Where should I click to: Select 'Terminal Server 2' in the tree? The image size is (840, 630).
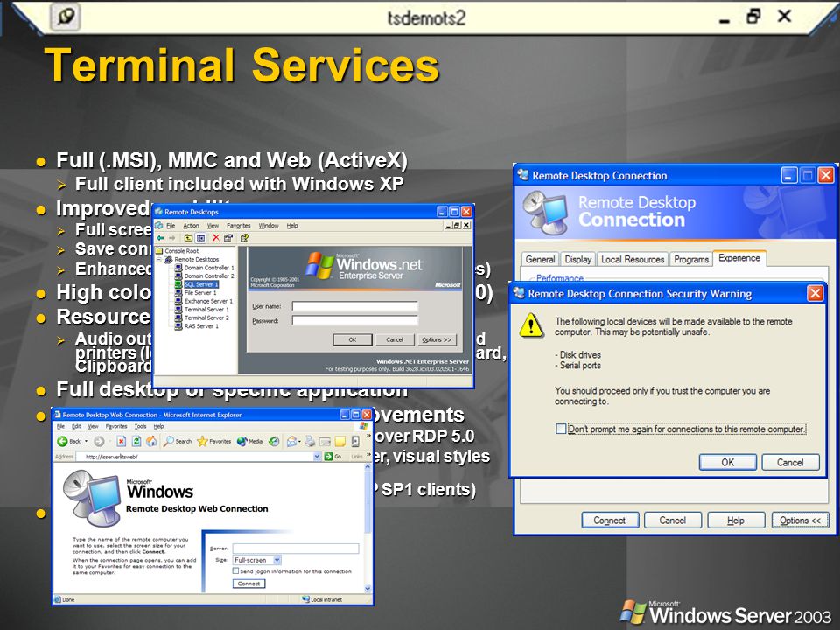[206, 318]
